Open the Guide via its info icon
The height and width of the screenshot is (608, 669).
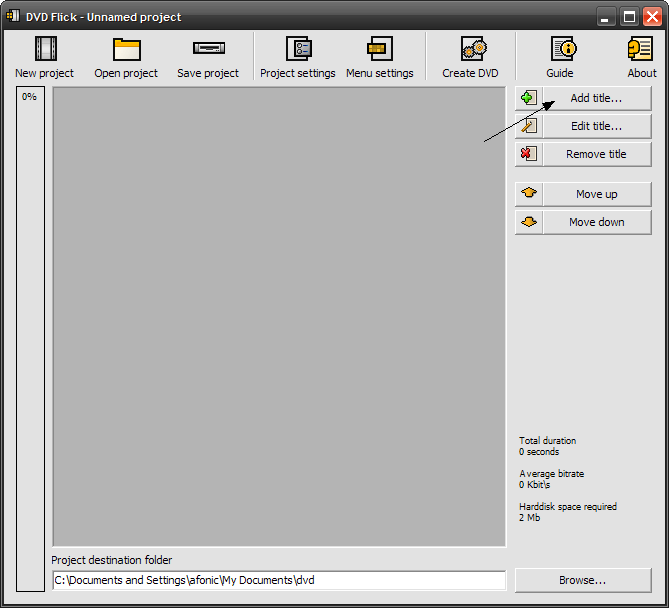[x=564, y=48]
